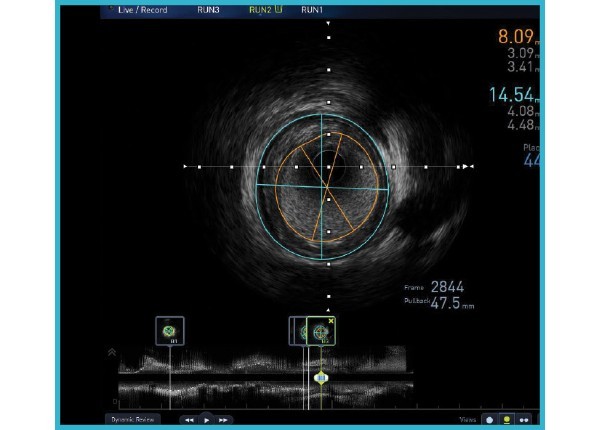Select the gray bookmark thumbnail behind the active one
Screen dimensions: 600x430
click(x=297, y=331)
